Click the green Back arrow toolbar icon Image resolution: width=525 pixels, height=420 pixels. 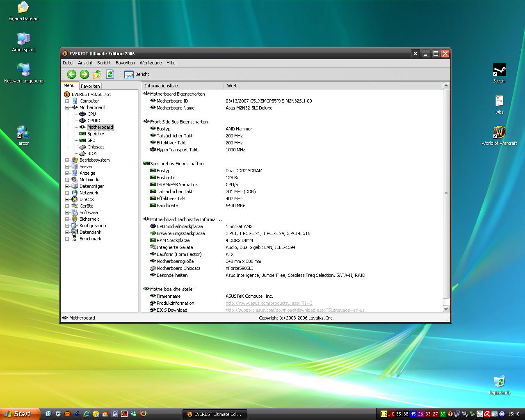click(x=72, y=74)
